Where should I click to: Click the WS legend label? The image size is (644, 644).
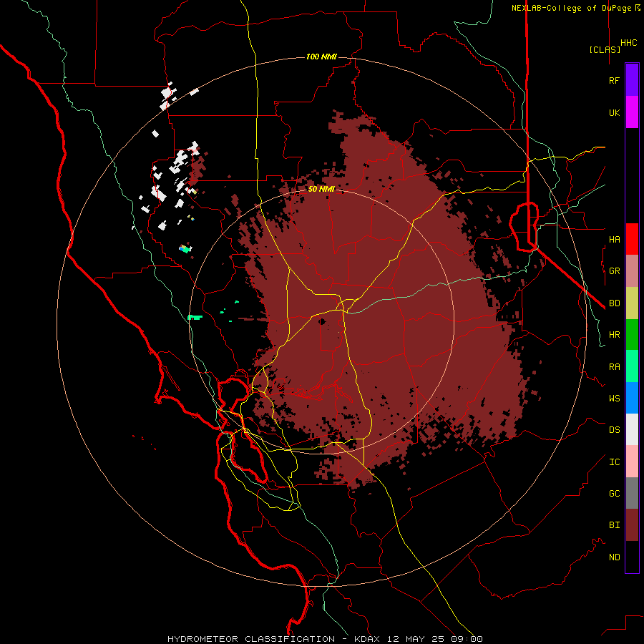(614, 399)
